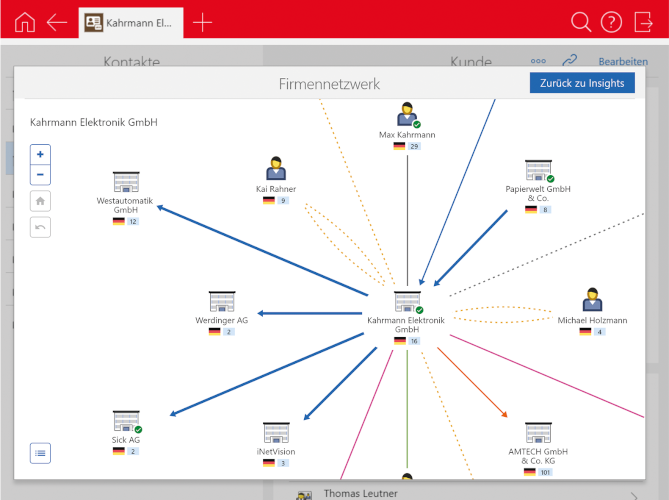Open the three-dots more options menu

tap(538, 61)
